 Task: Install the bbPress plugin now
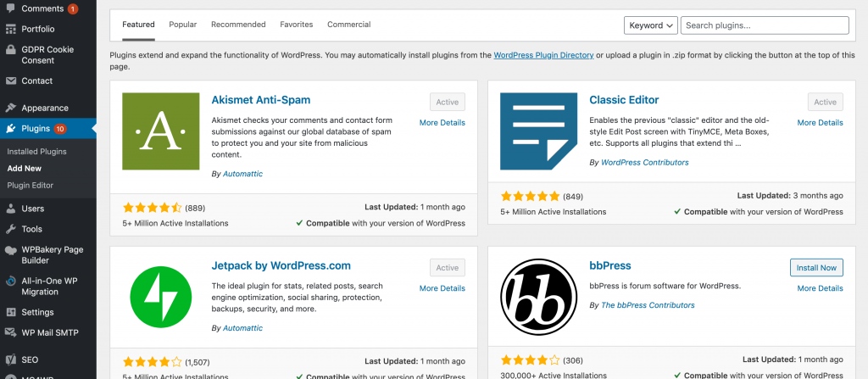click(816, 268)
